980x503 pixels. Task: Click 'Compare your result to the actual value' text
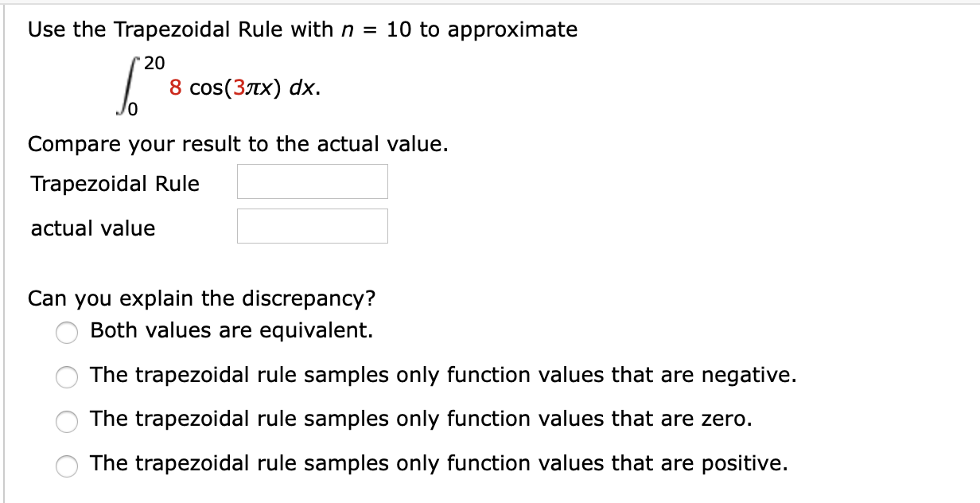(238, 144)
